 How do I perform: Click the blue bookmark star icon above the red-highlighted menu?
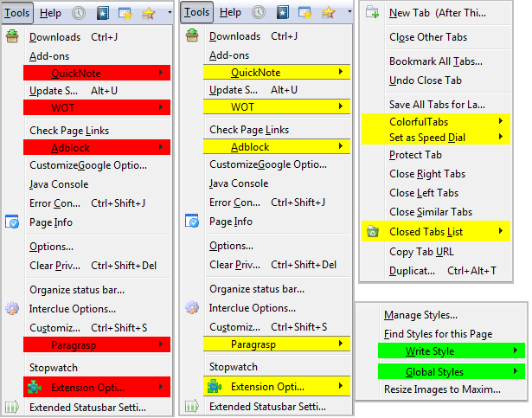click(103, 13)
